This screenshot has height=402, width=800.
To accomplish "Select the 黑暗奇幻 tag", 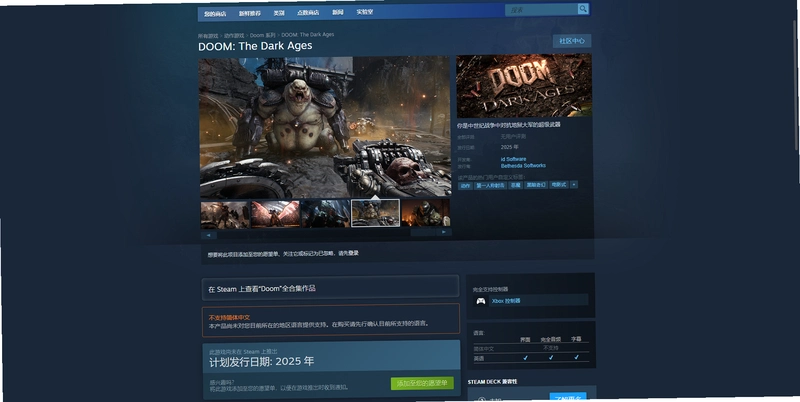I will (x=536, y=185).
